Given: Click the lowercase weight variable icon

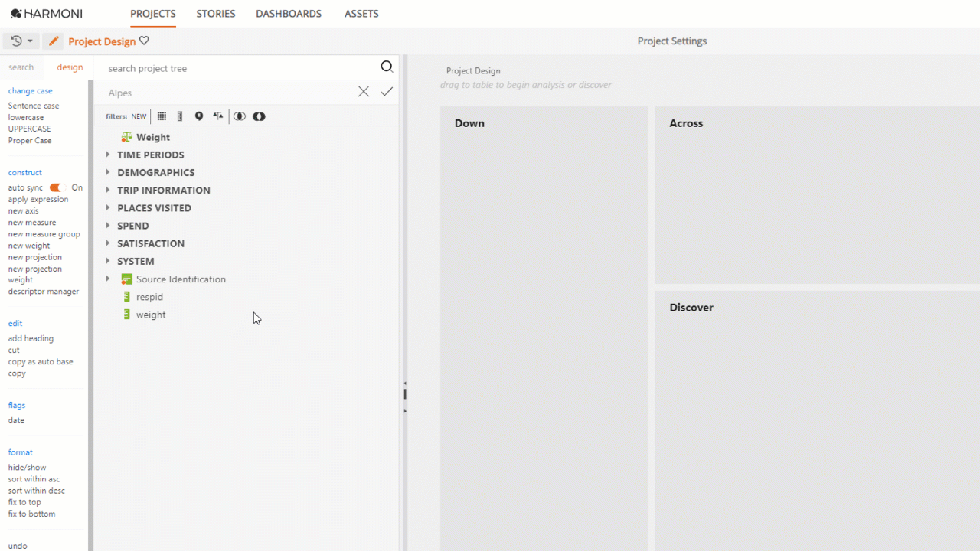Looking at the screenshot, I should 127,315.
